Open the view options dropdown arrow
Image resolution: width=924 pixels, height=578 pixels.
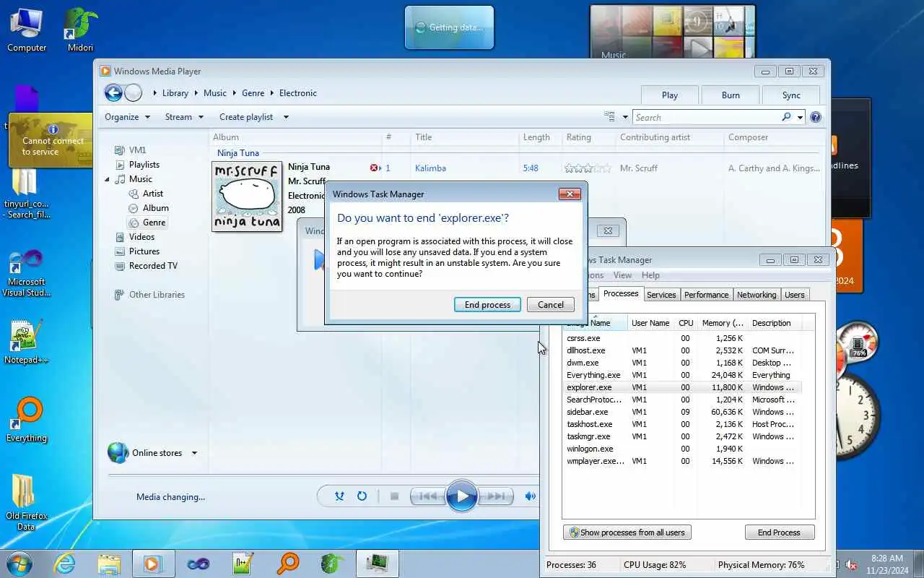click(625, 117)
